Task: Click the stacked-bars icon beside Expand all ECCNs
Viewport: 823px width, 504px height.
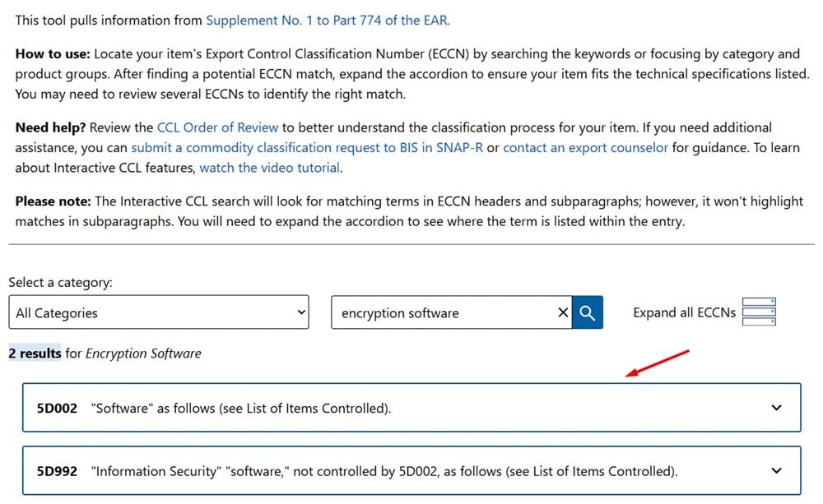Action: click(x=759, y=312)
